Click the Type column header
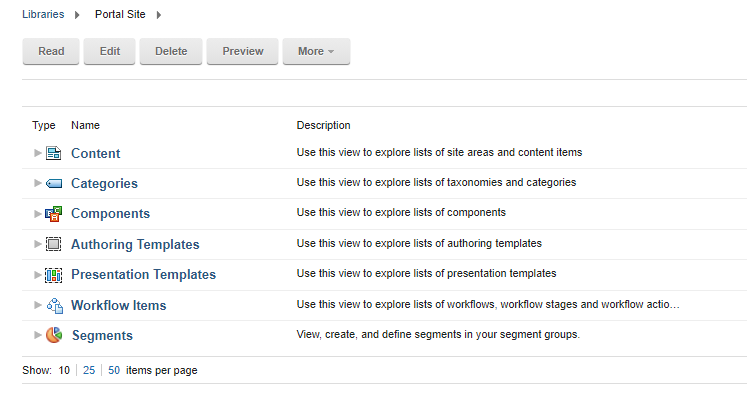Image resolution: width=747 pixels, height=394 pixels. point(44,125)
